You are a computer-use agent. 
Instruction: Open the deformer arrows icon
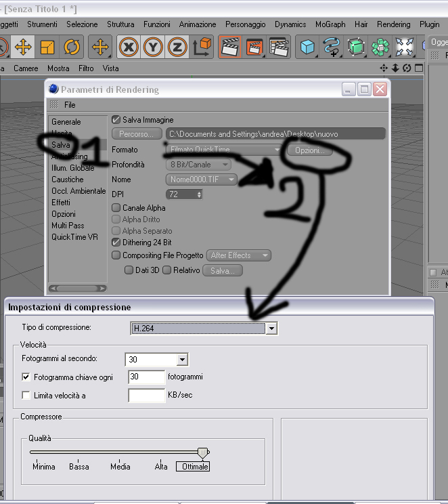(404, 47)
